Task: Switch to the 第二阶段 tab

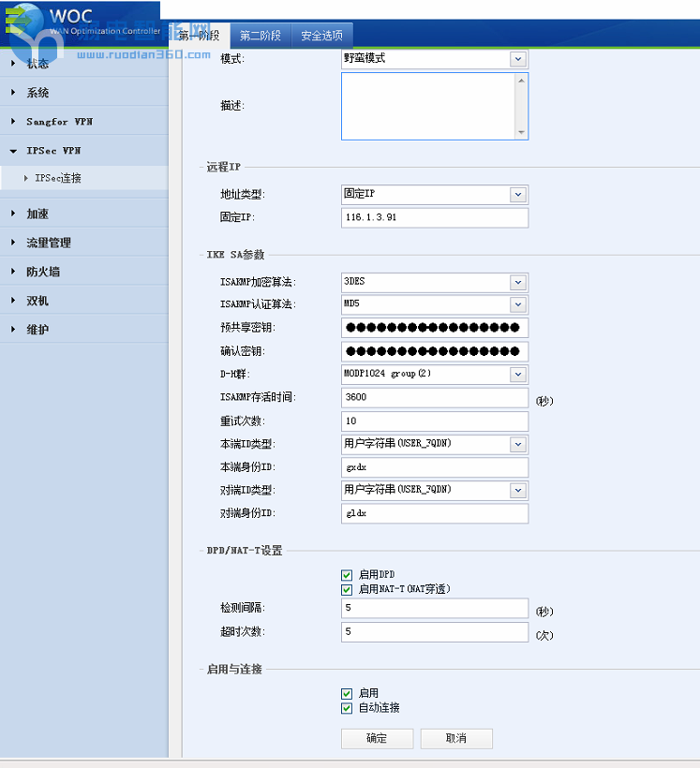Action: [x=259, y=37]
